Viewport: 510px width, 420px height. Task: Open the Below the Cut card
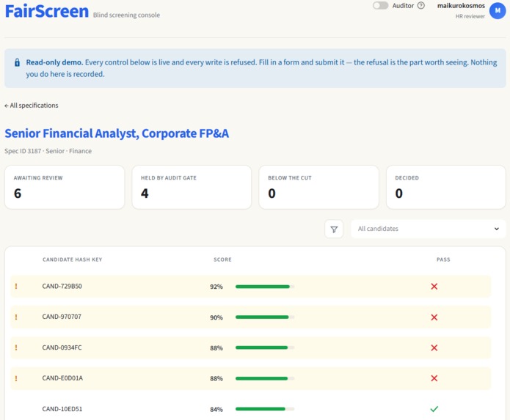318,187
